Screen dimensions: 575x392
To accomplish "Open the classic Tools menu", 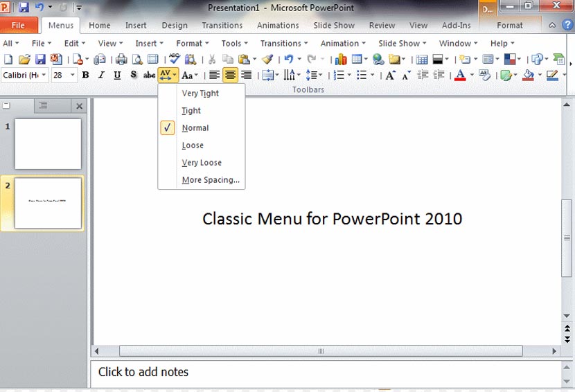I will (234, 43).
